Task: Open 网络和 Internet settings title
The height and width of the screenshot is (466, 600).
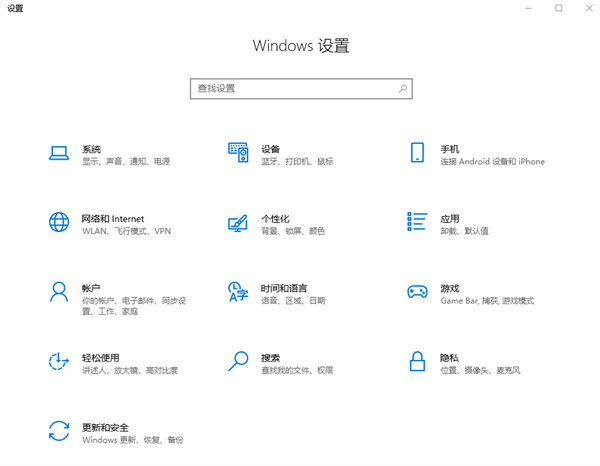Action: 113,219
